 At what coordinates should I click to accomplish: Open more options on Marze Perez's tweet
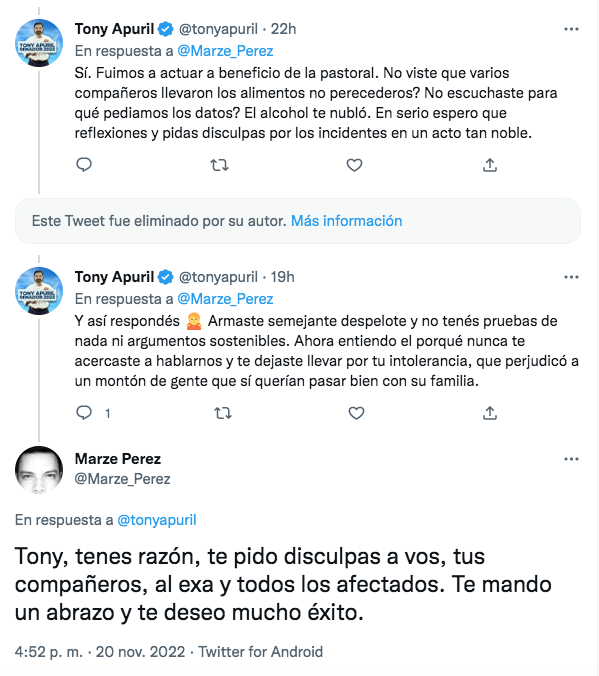tap(571, 459)
